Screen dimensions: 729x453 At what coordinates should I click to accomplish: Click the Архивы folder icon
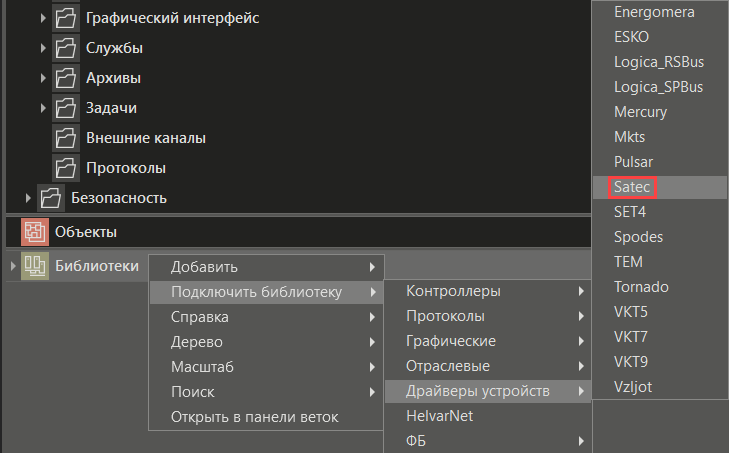[x=66, y=78]
